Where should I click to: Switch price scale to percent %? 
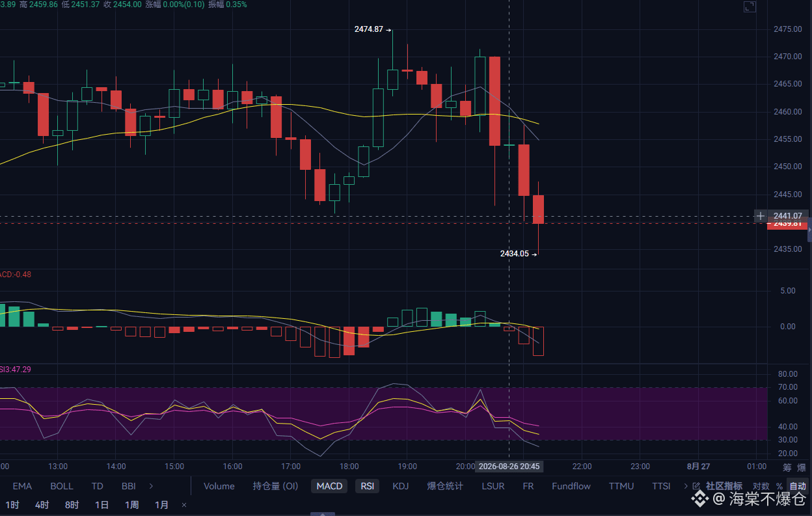pos(779,486)
